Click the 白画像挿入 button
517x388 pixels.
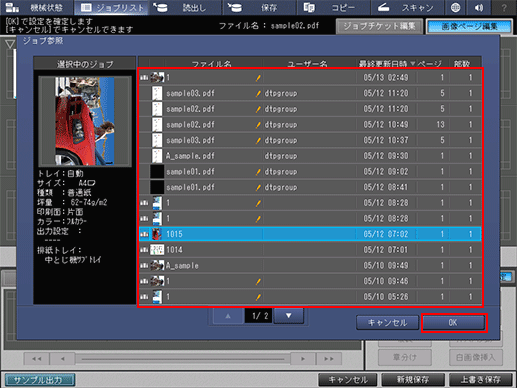click(476, 357)
